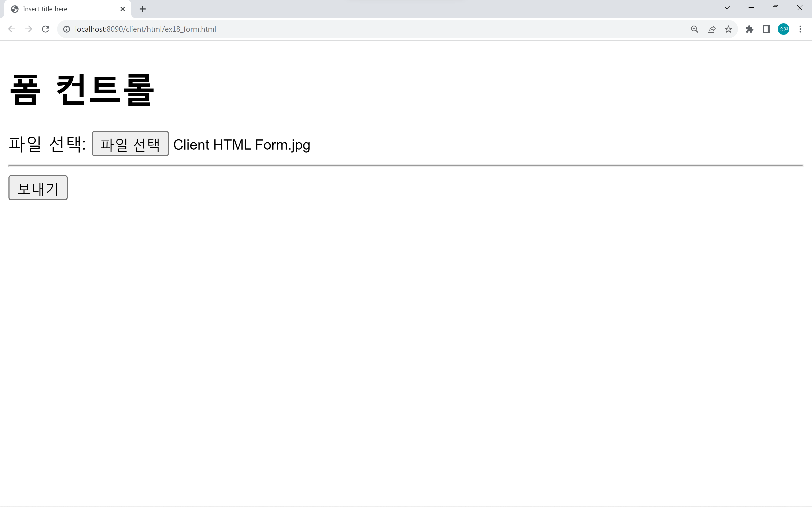Open Chrome three-dot menu

tap(800, 29)
